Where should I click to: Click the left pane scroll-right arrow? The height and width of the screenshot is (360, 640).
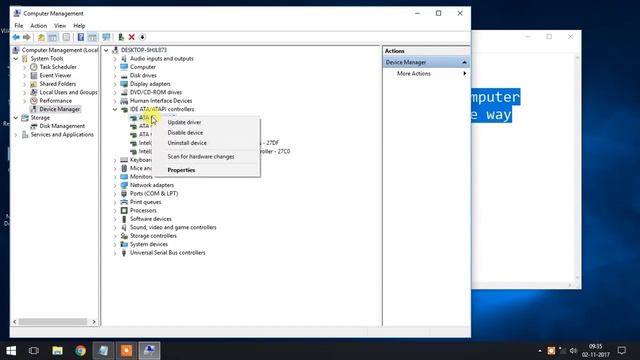94,322
